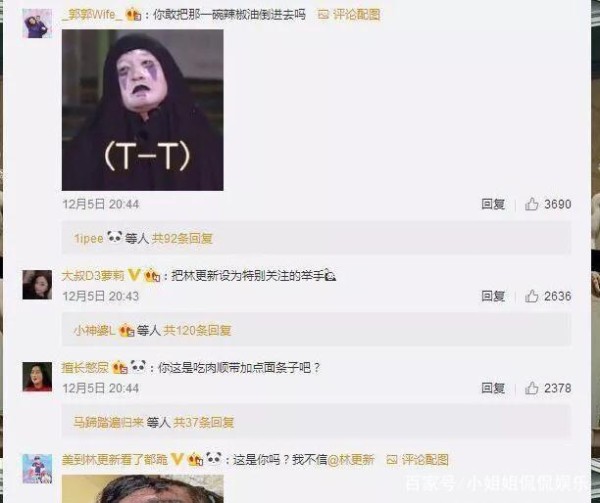The image size is (600, 503).
Task: Reply to 指长憋尿's noodle comment
Action: [x=493, y=388]
